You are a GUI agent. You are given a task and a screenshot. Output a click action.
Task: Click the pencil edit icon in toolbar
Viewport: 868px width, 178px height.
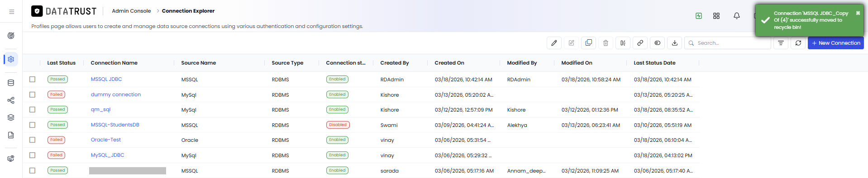pyautogui.click(x=554, y=43)
